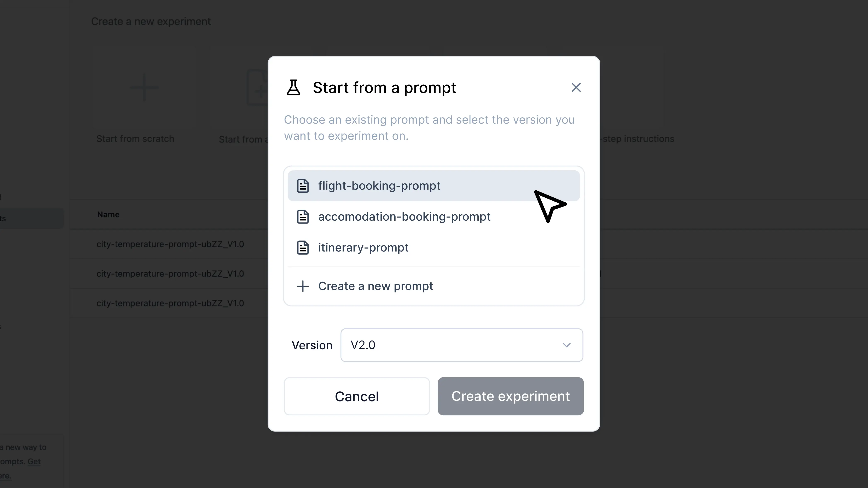Screen dimensions: 868x488
Task: Click the X icon to dismiss the dialog
Action: (x=576, y=87)
